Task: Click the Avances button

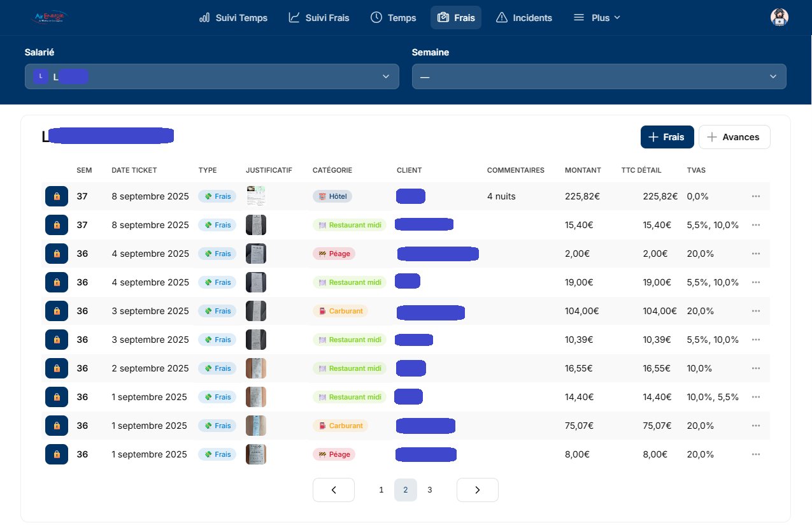Action: pyautogui.click(x=734, y=137)
